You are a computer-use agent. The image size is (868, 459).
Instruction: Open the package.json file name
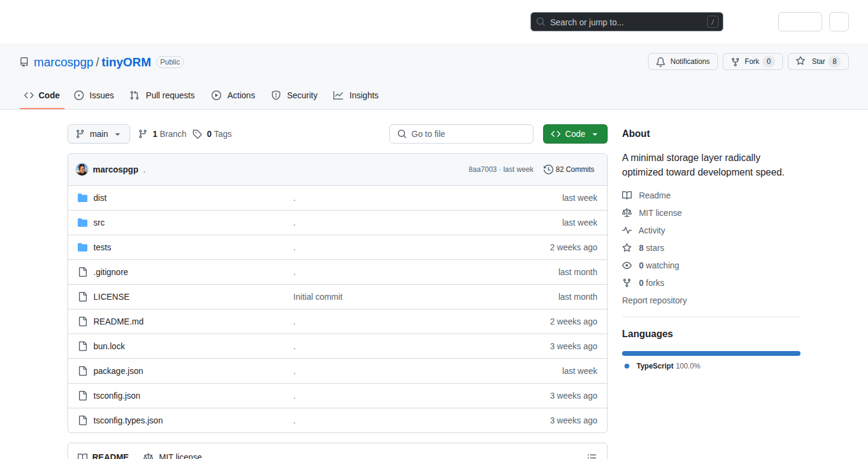click(118, 371)
